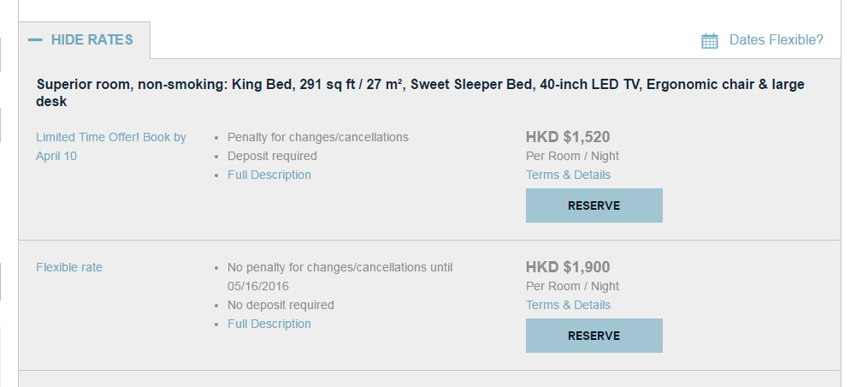View Full Description of flexible rate
Screen dimensions: 868x387
(x=269, y=324)
